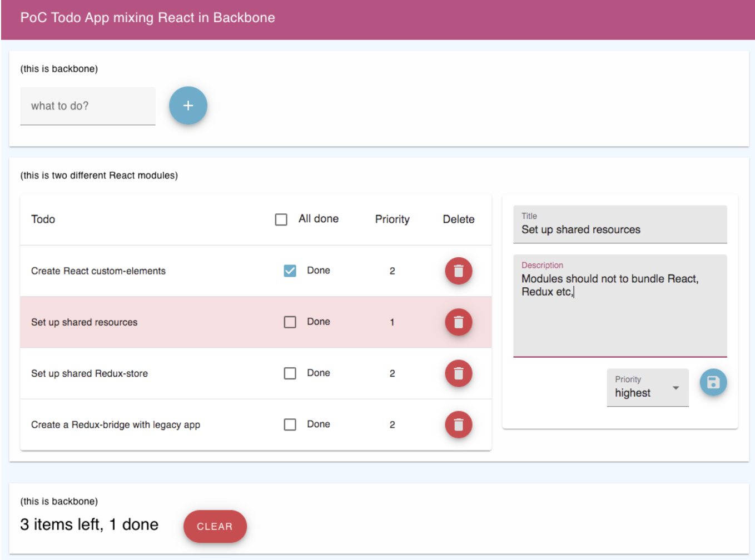The image size is (755, 560).
Task: Delete the 'Set up shared Redux-store' todo
Action: pos(458,373)
